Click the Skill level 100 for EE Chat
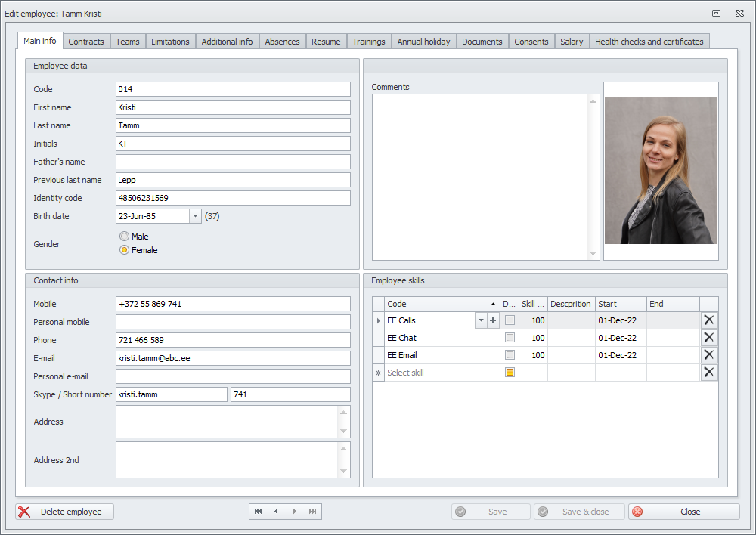Screen dimensions: 756x535 [533, 338]
